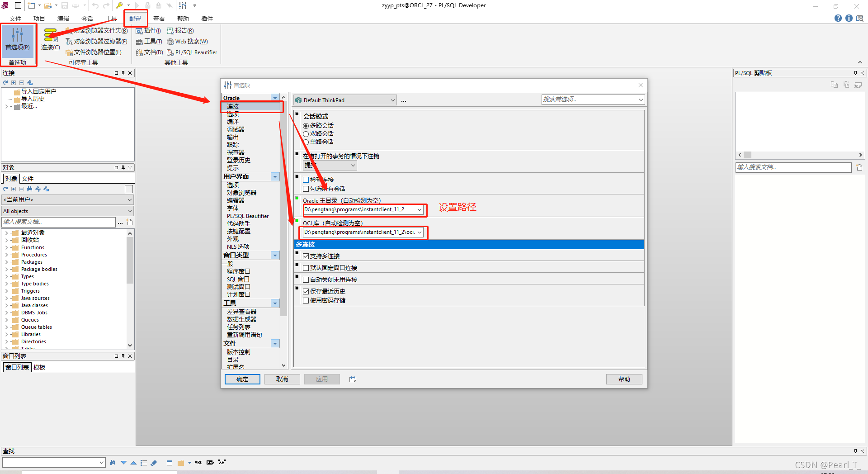Viewport: 868px width, 474px height.
Task: Click the preference set import/export icon beside 应用
Action: click(x=353, y=379)
